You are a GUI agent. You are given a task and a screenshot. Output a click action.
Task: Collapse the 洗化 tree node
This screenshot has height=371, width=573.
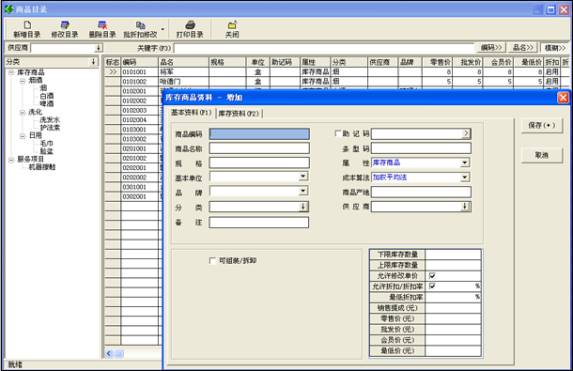pyautogui.click(x=23, y=112)
